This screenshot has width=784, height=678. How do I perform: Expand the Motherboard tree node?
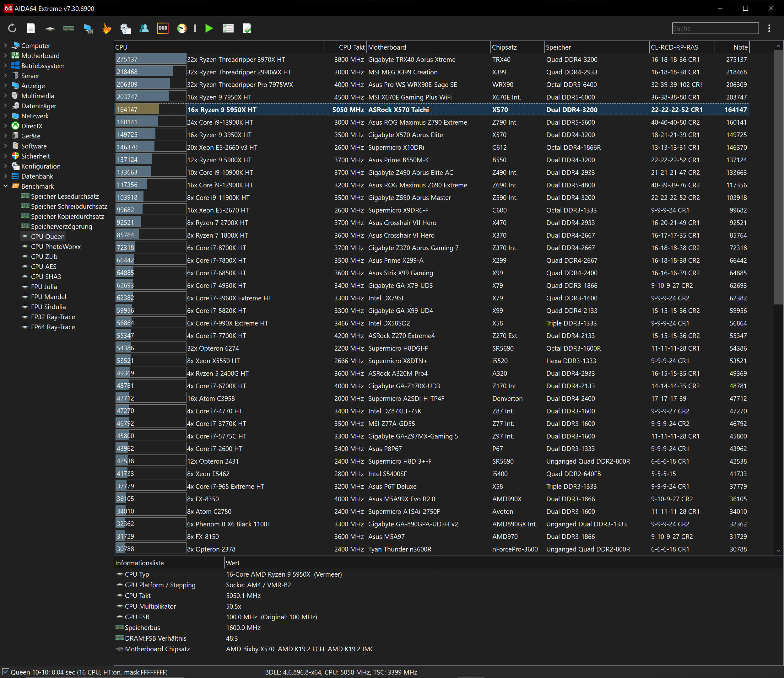(5, 56)
